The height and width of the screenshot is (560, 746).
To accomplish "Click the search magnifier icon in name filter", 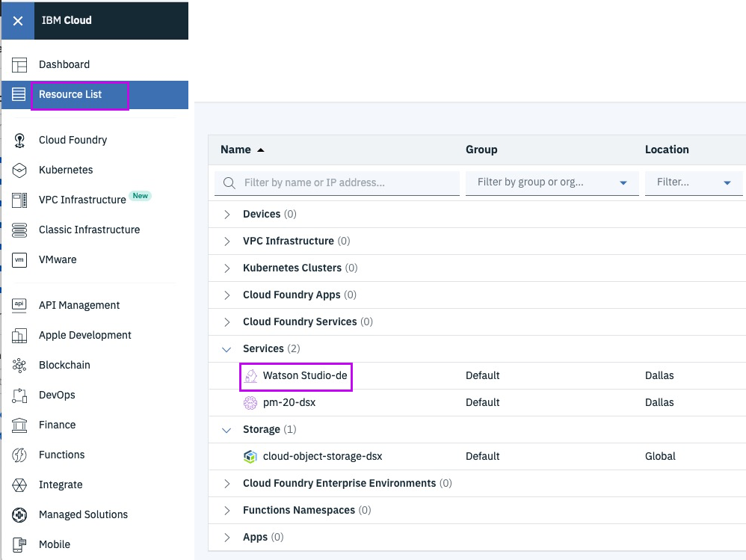I will pyautogui.click(x=229, y=183).
